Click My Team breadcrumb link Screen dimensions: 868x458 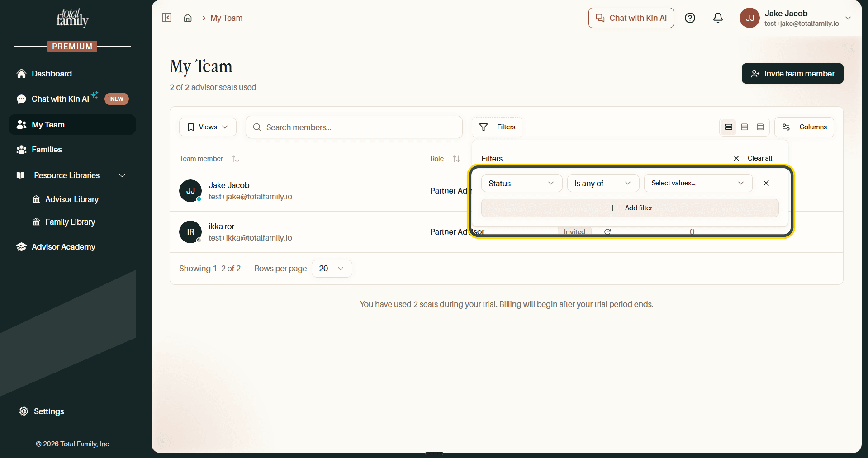pyautogui.click(x=226, y=18)
